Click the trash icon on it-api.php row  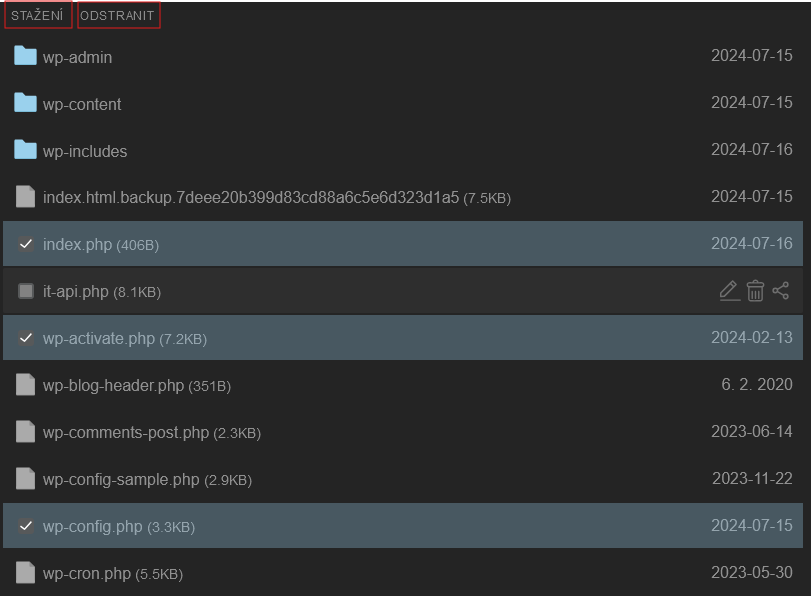755,291
